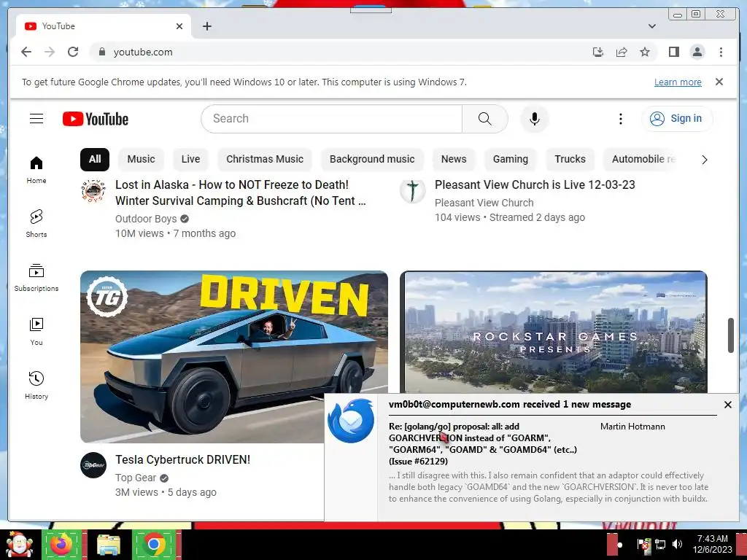Screen dimensions: 747x560
Task: Click Chrome back arrow
Action: 26,52
